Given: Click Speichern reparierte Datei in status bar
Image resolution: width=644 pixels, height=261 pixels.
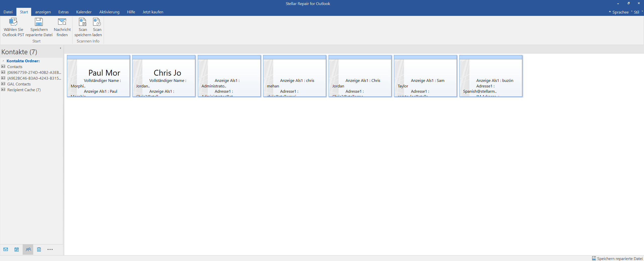Looking at the screenshot, I should click(617, 258).
